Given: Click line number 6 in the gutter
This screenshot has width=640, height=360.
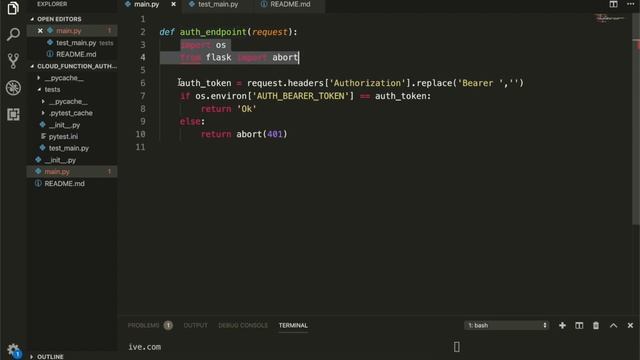Looking at the screenshot, I should tap(142, 83).
